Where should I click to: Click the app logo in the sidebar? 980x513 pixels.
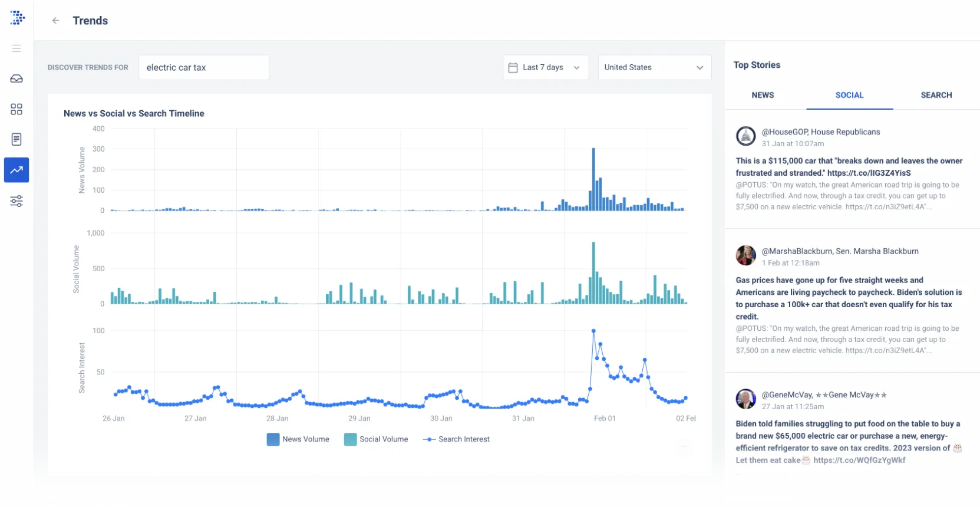tap(17, 18)
